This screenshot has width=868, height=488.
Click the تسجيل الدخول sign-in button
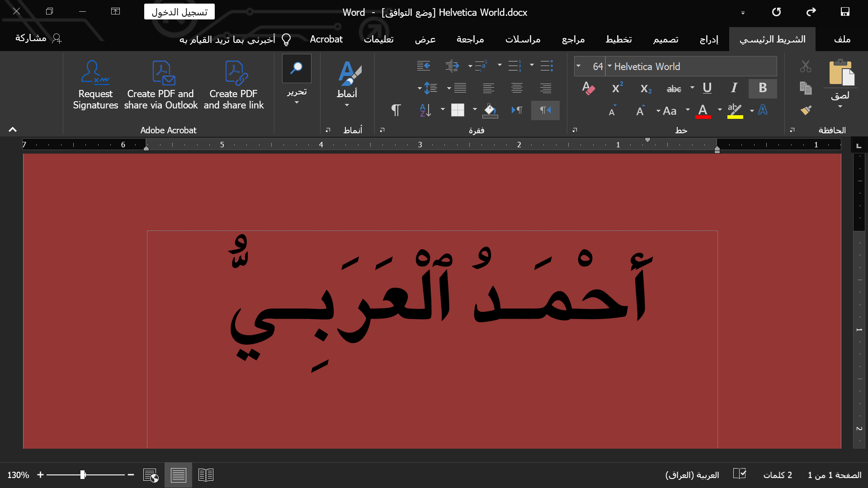coord(179,12)
